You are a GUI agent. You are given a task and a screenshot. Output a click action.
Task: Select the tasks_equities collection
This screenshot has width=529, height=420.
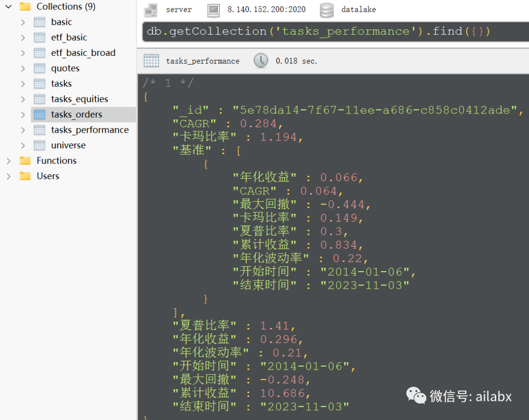pos(79,99)
